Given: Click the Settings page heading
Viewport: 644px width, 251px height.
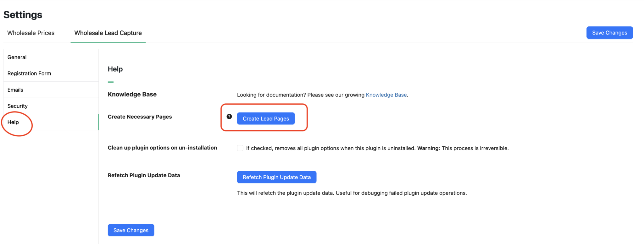Looking at the screenshot, I should [23, 15].
